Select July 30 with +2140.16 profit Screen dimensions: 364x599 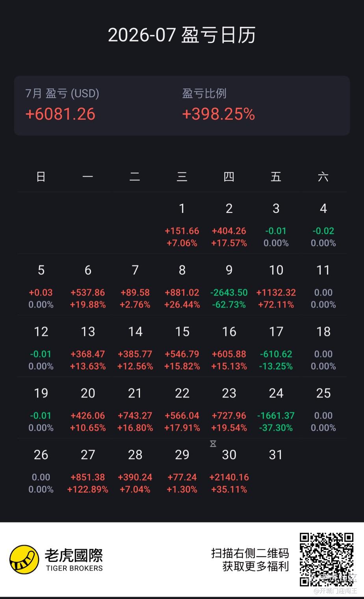pyautogui.click(x=229, y=471)
